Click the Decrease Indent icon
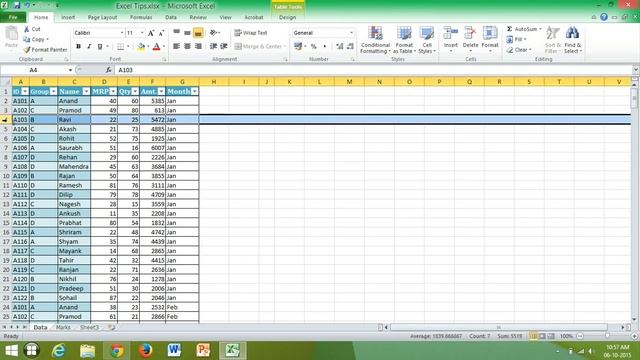This screenshot has height=360, width=640. pyautogui.click(x=213, y=47)
